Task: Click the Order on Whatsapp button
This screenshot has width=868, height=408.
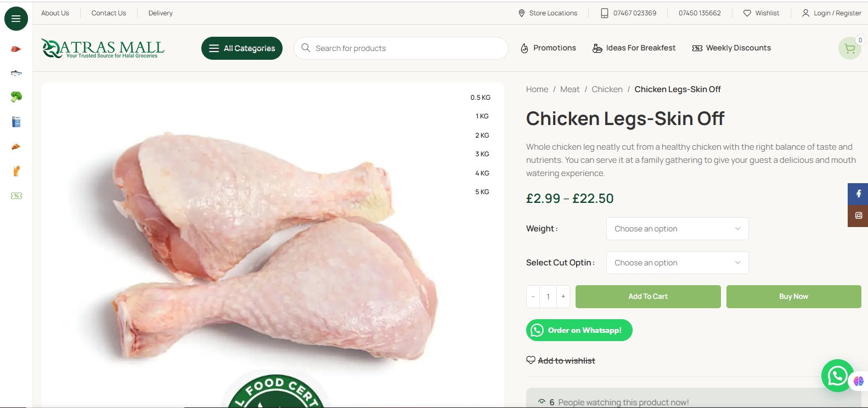Action: pyautogui.click(x=579, y=330)
